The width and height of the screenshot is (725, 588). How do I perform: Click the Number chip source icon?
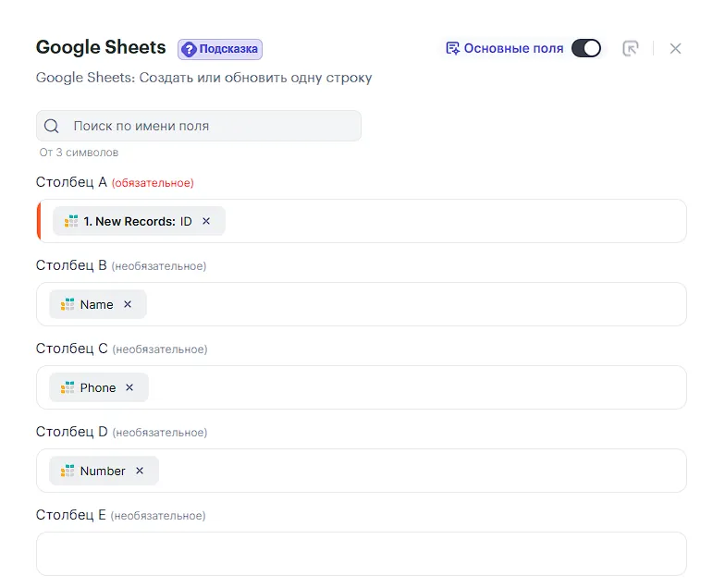(x=68, y=472)
